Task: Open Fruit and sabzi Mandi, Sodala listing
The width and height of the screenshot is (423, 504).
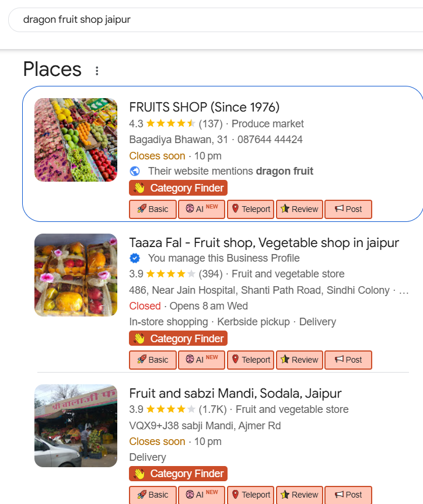Action: tap(235, 394)
